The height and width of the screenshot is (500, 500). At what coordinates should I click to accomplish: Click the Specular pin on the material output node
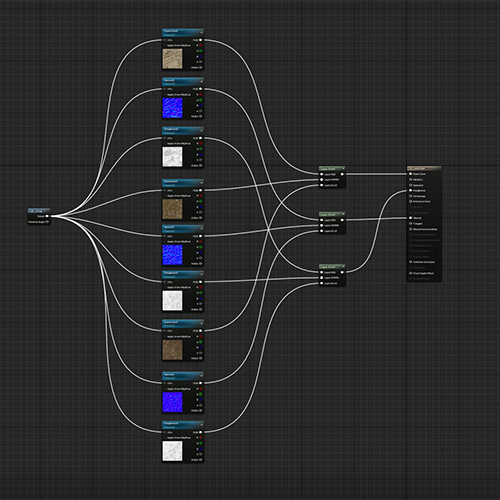click(411, 185)
